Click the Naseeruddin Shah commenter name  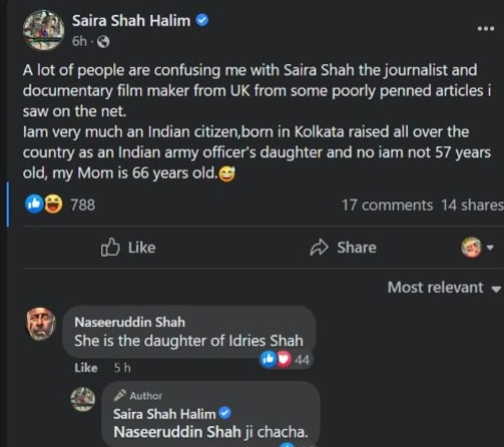click(130, 322)
